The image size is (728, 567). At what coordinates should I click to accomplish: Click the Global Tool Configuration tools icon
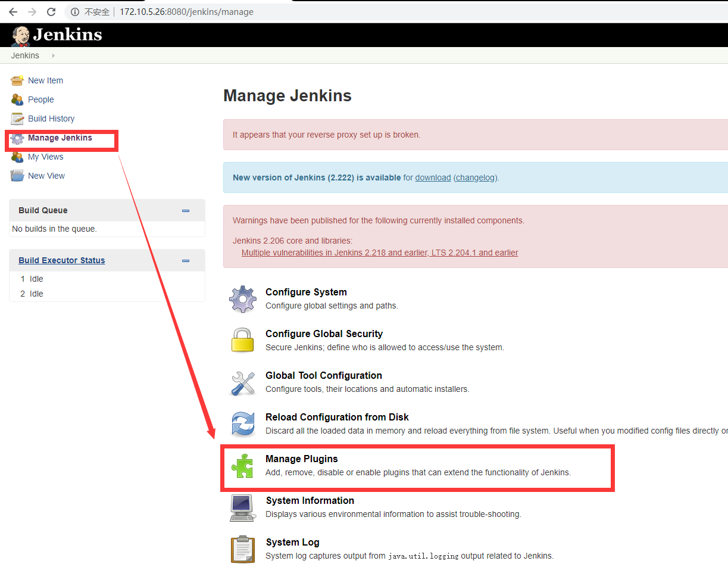coord(243,382)
